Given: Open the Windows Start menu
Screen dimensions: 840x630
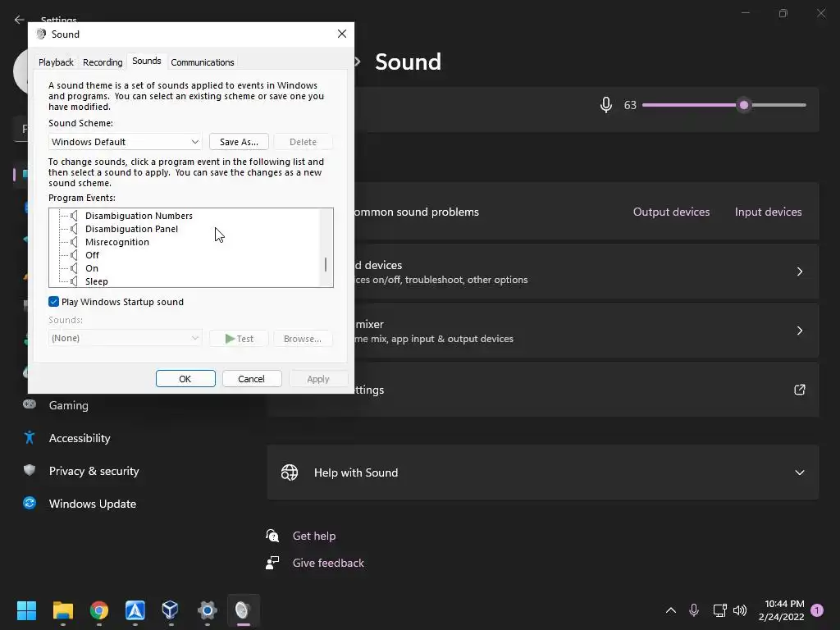Looking at the screenshot, I should pyautogui.click(x=26, y=610).
